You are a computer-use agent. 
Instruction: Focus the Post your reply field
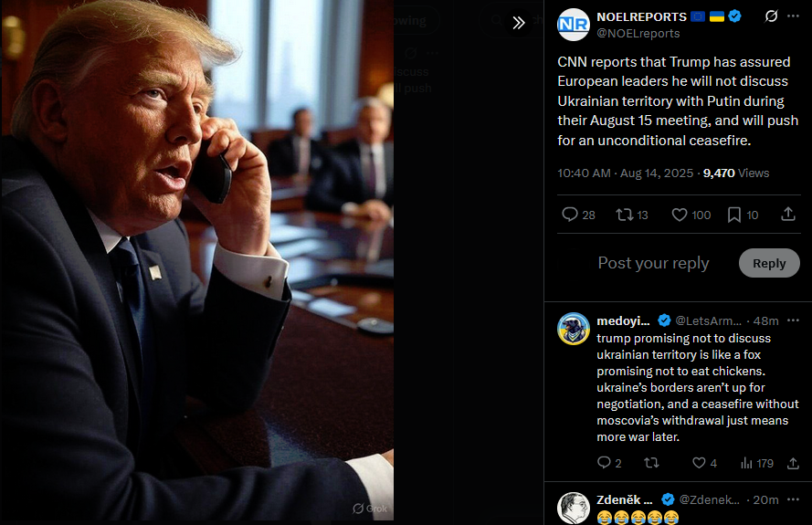(x=653, y=263)
